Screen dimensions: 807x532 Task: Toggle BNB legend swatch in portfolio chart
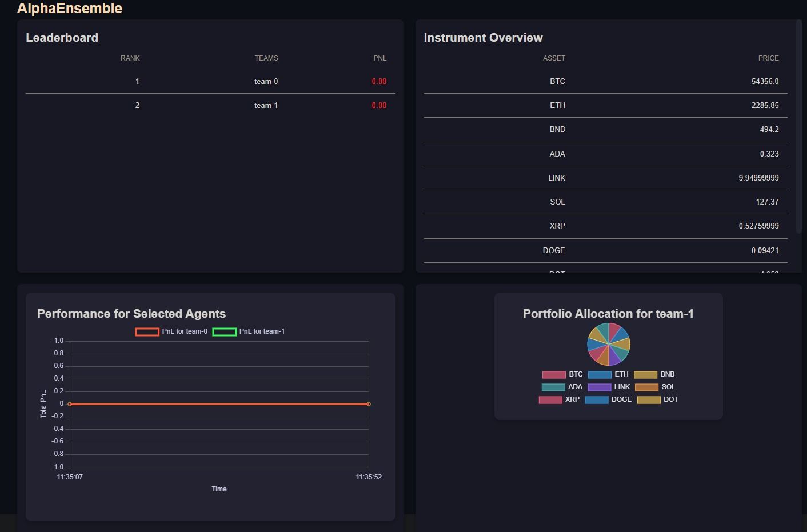click(x=645, y=375)
